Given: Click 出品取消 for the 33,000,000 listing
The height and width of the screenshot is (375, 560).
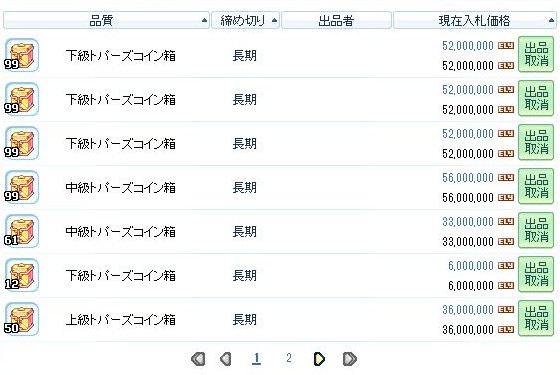Looking at the screenshot, I should [x=536, y=230].
